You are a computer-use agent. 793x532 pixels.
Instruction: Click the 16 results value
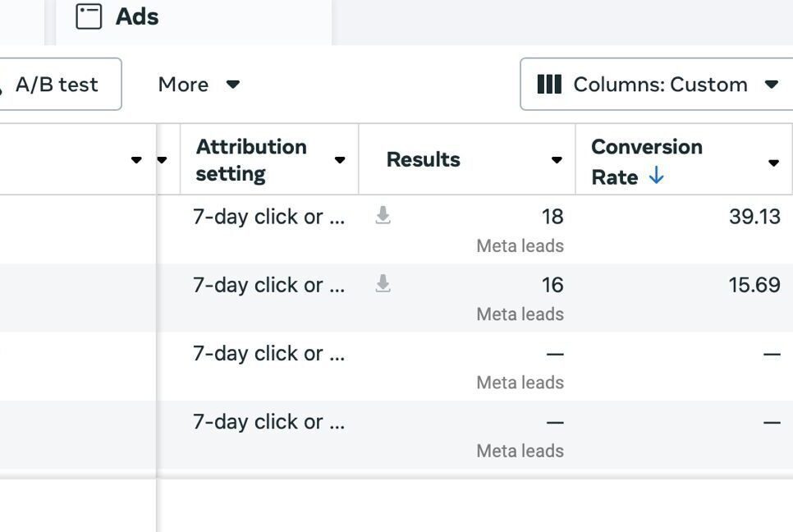[x=552, y=285]
